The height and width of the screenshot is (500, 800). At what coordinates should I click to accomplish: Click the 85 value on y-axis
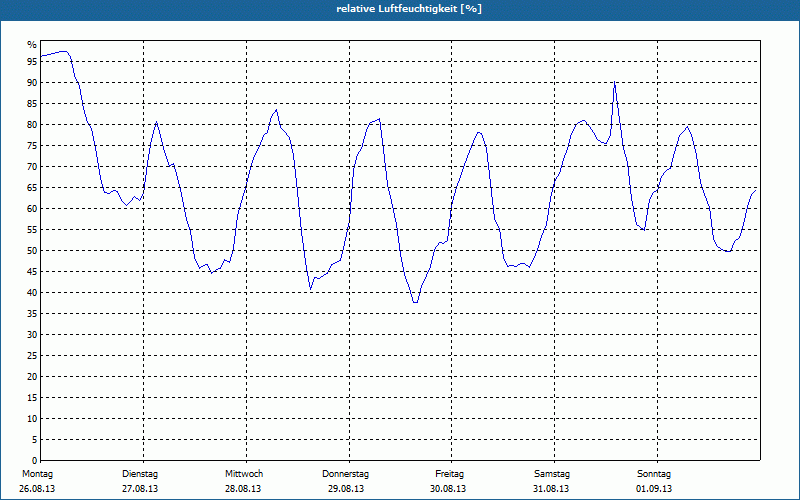point(32,104)
